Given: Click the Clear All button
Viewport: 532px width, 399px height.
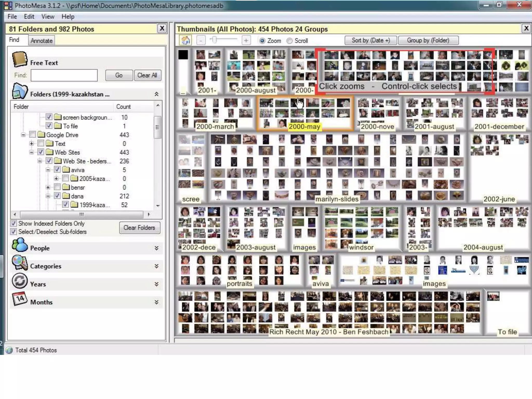Looking at the screenshot, I should [x=147, y=75].
